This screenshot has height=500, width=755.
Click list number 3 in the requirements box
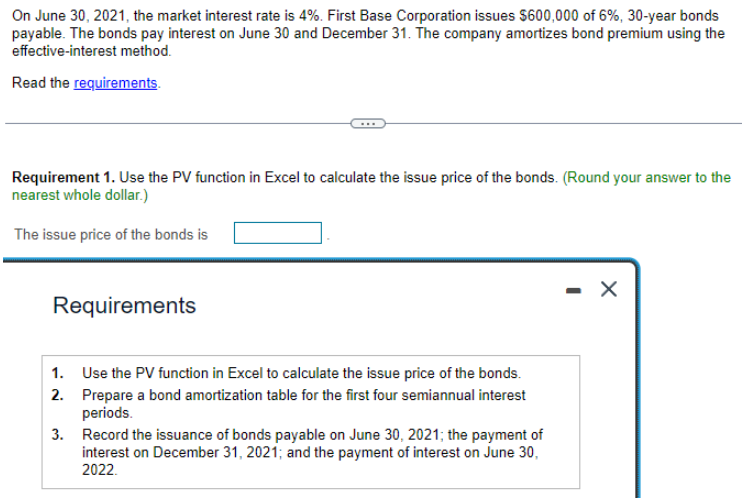point(57,434)
